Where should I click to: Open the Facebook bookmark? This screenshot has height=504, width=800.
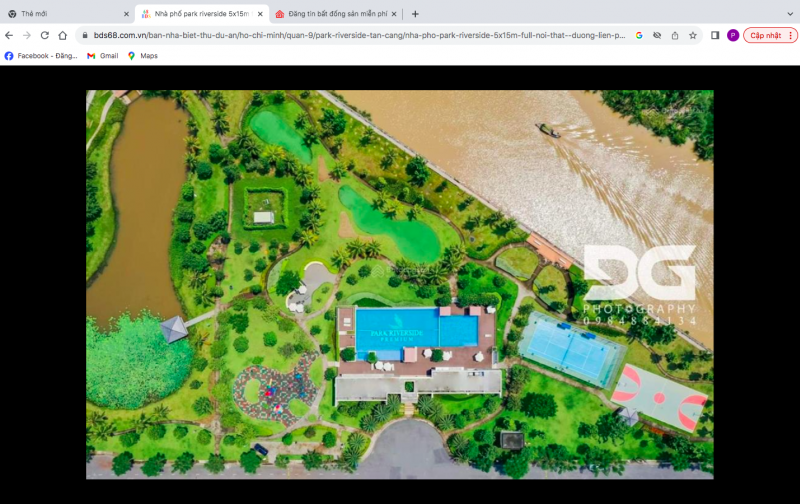(41, 56)
